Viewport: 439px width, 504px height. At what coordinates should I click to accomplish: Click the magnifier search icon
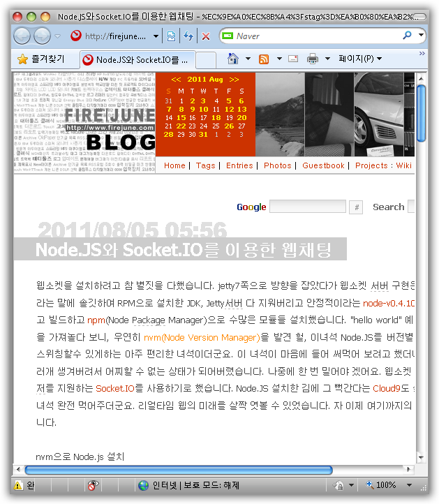(x=407, y=35)
